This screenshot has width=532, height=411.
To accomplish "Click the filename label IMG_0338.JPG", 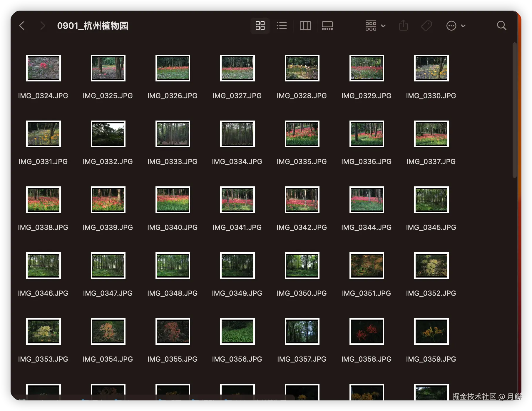I will click(x=43, y=228).
